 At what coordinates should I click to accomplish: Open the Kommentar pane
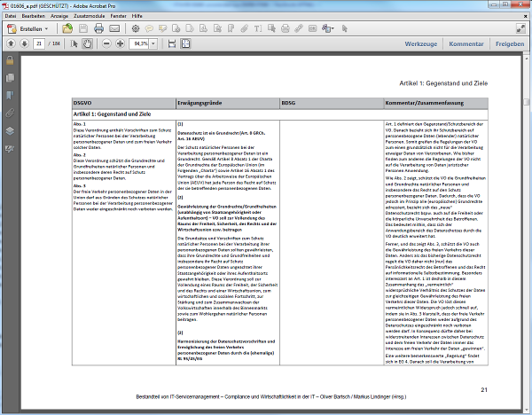[x=465, y=43]
